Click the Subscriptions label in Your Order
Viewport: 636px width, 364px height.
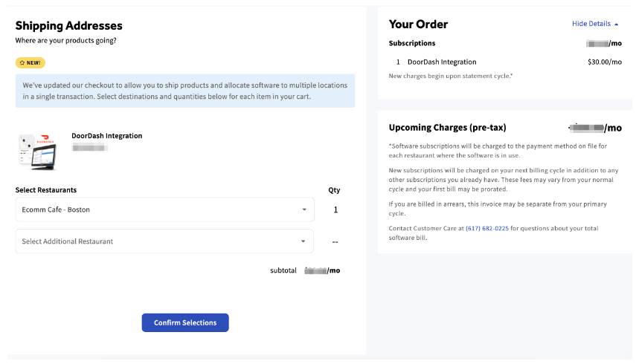(412, 43)
